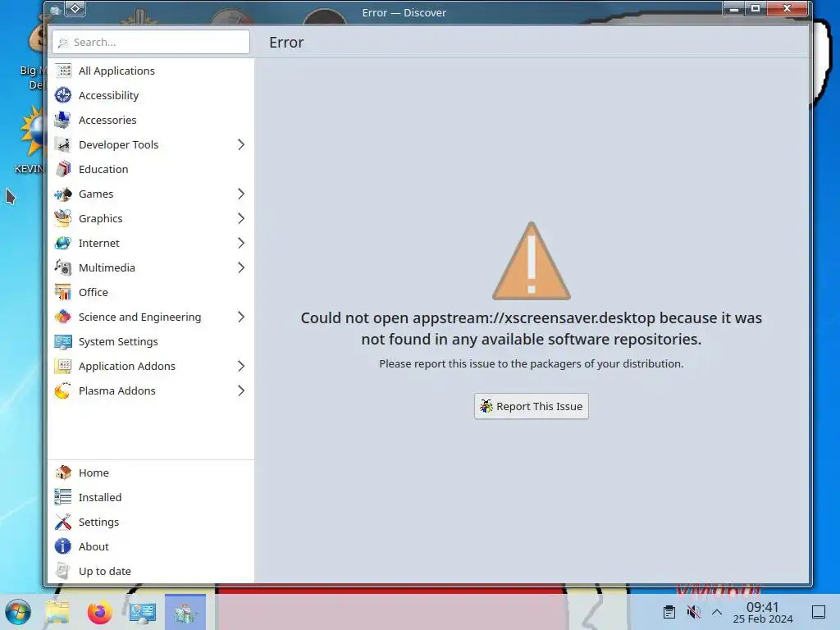Click the System Settings icon
This screenshot has height=630, width=840.
(x=62, y=342)
